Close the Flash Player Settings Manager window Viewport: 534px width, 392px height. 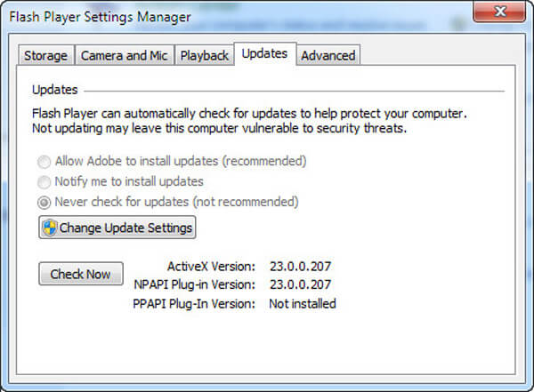click(x=499, y=12)
